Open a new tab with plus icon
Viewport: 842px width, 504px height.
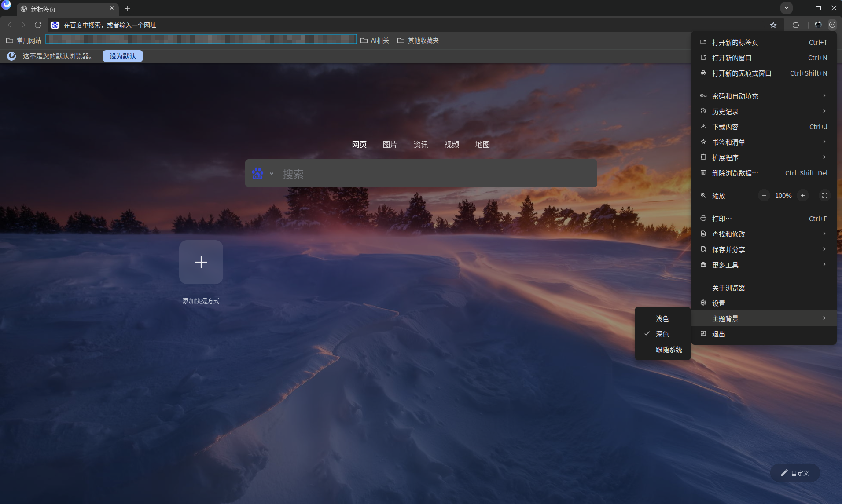tap(128, 8)
